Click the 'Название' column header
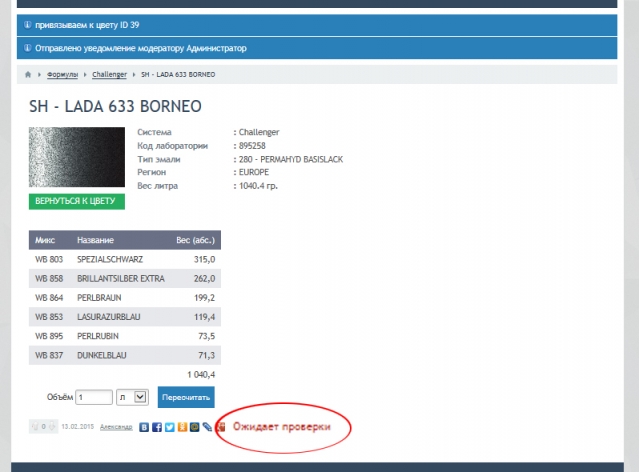This screenshot has height=472, width=639. point(95,240)
